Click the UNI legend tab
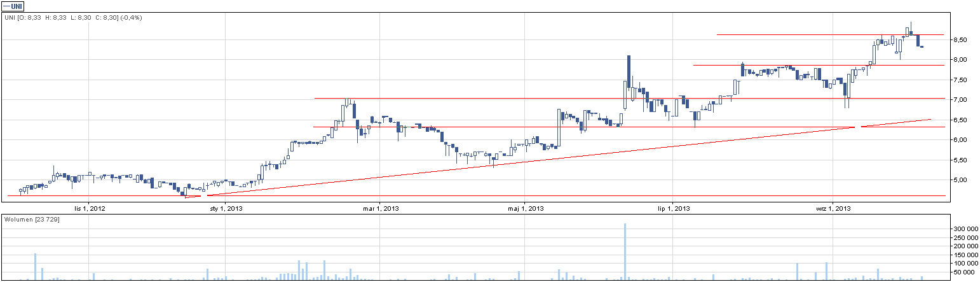The width and height of the screenshot is (980, 282). pos(13,6)
